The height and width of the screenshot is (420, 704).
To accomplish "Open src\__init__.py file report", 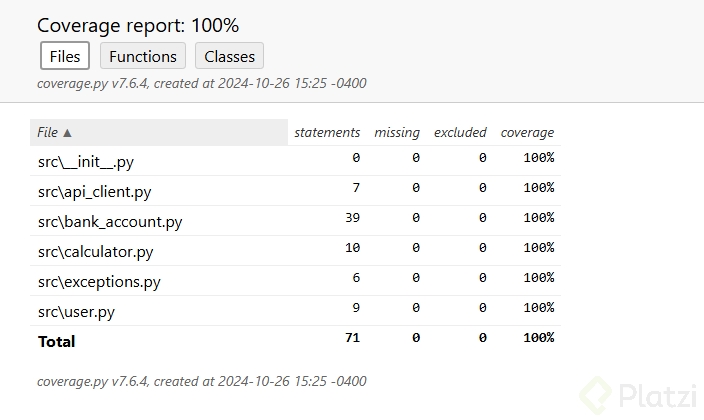I will [x=85, y=162].
